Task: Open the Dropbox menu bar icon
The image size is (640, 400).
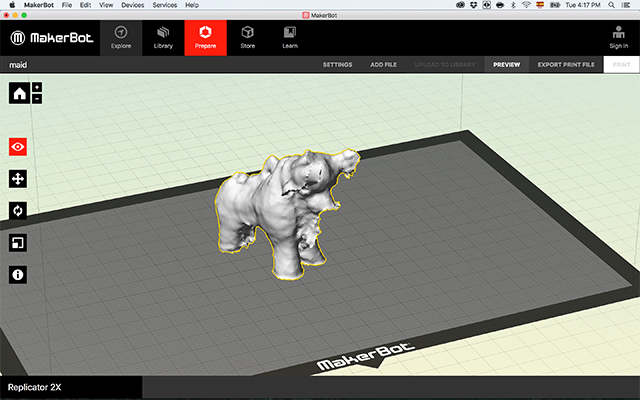Action: pos(473,5)
